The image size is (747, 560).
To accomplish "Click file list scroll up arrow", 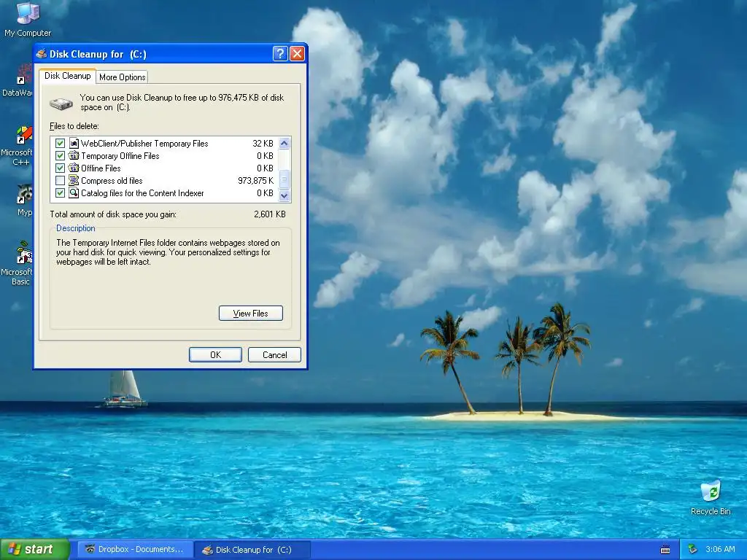I will pyautogui.click(x=285, y=144).
